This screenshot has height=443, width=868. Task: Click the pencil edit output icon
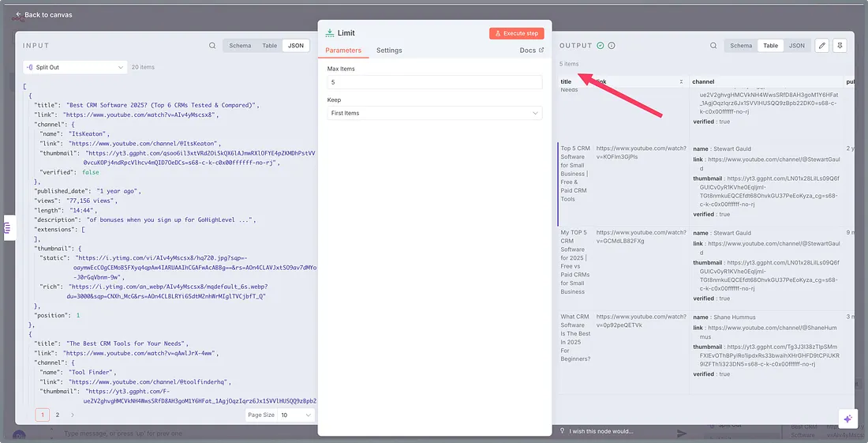821,46
